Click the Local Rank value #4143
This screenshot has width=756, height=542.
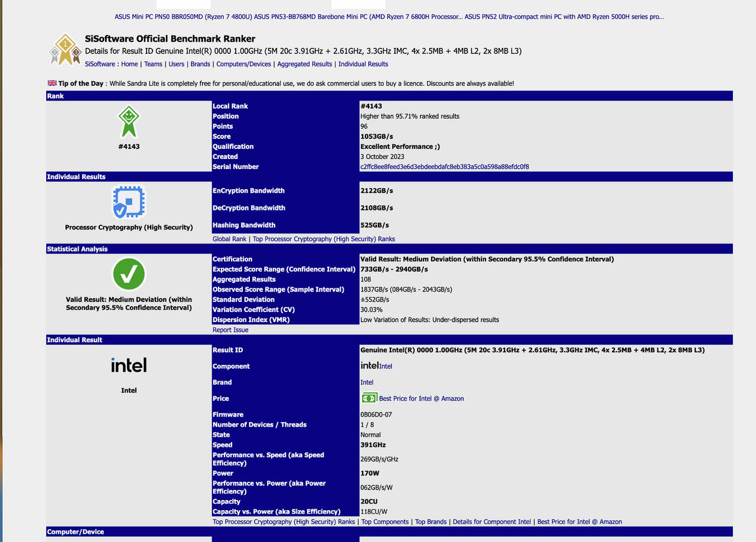[x=371, y=106]
